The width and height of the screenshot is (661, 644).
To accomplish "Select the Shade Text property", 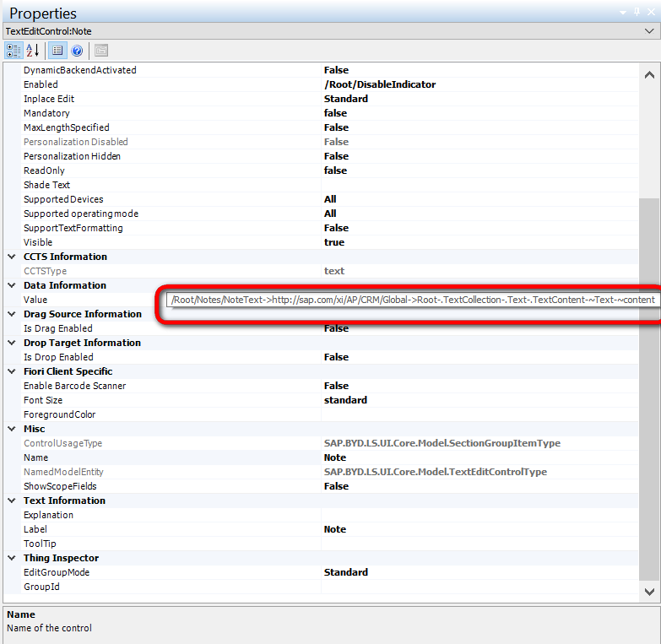I will [x=46, y=185].
